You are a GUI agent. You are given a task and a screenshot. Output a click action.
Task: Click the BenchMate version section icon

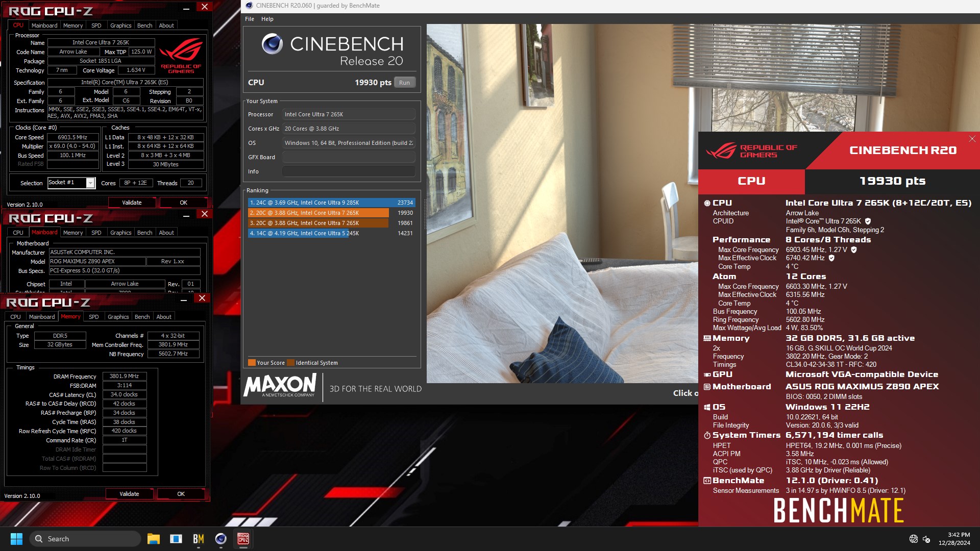pyautogui.click(x=707, y=481)
